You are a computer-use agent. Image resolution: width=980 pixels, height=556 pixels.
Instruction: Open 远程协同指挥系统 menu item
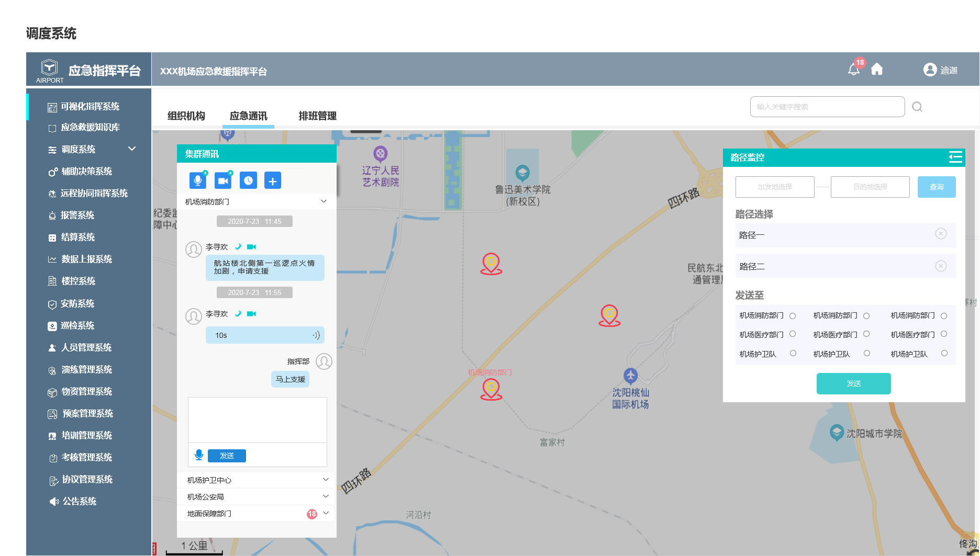tap(87, 193)
